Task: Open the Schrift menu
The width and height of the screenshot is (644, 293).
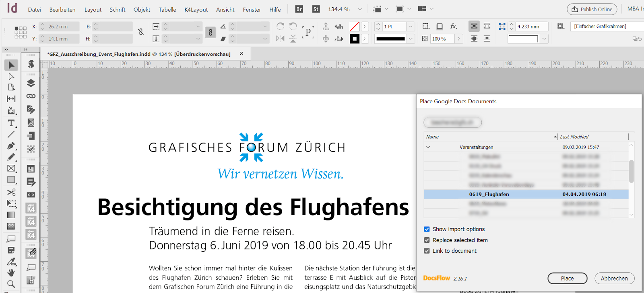Action: coord(118,10)
